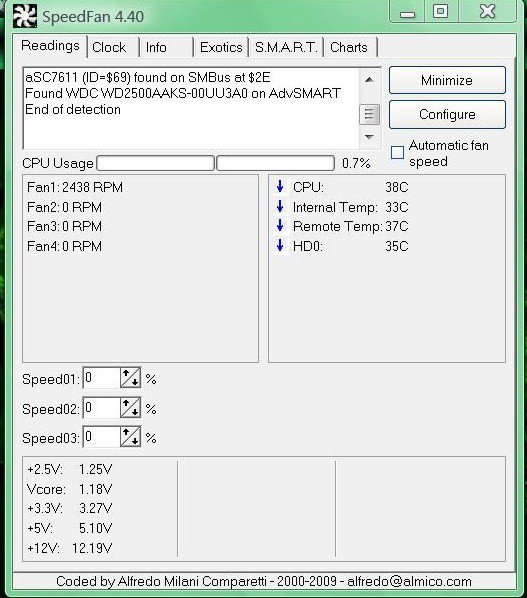This screenshot has height=598, width=527.
Task: Click the log box scroll up arrow
Action: tap(369, 79)
